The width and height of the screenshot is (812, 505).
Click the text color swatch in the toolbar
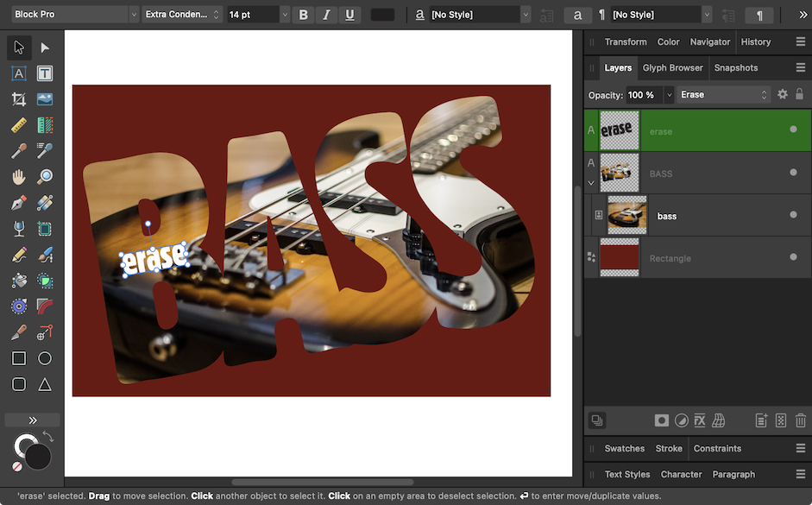point(383,14)
